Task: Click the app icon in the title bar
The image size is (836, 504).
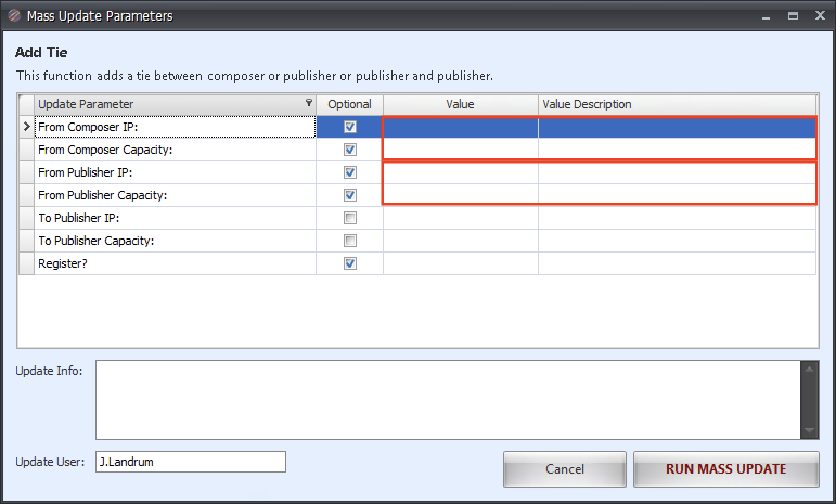Action: click(x=14, y=16)
